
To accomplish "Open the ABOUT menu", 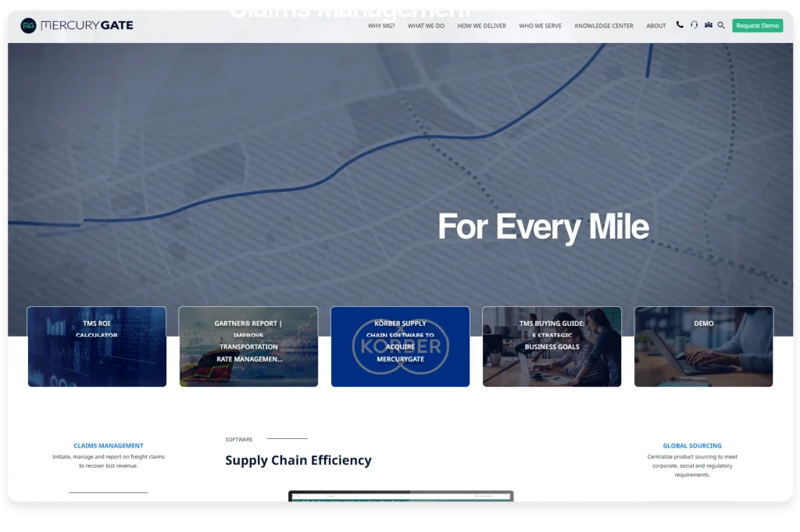I will tap(655, 26).
